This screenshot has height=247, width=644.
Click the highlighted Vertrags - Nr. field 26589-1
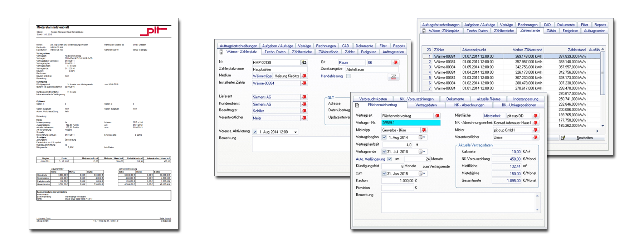tap(411, 123)
